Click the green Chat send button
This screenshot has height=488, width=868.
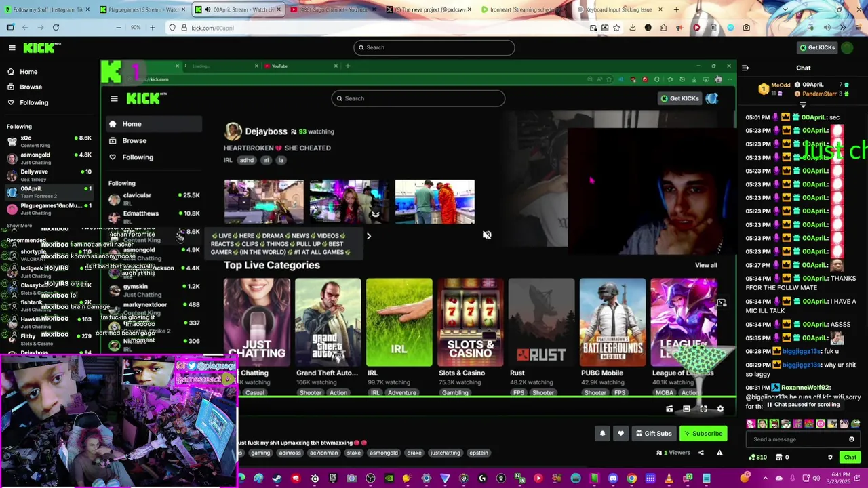850,457
